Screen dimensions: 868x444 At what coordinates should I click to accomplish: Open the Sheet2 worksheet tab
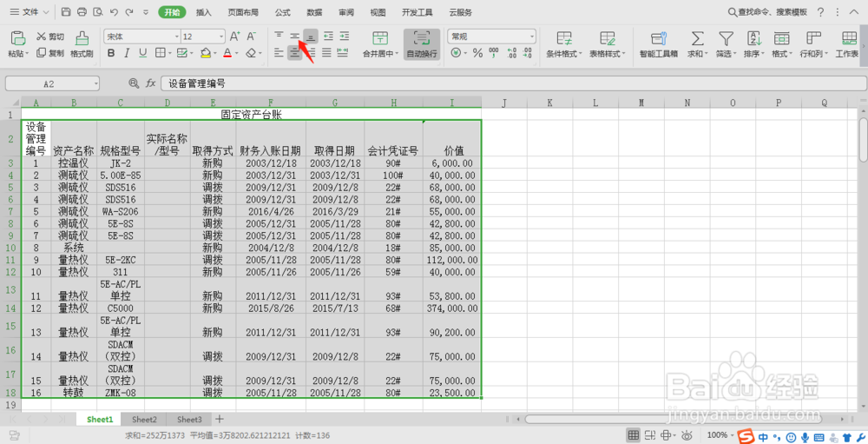coord(144,420)
